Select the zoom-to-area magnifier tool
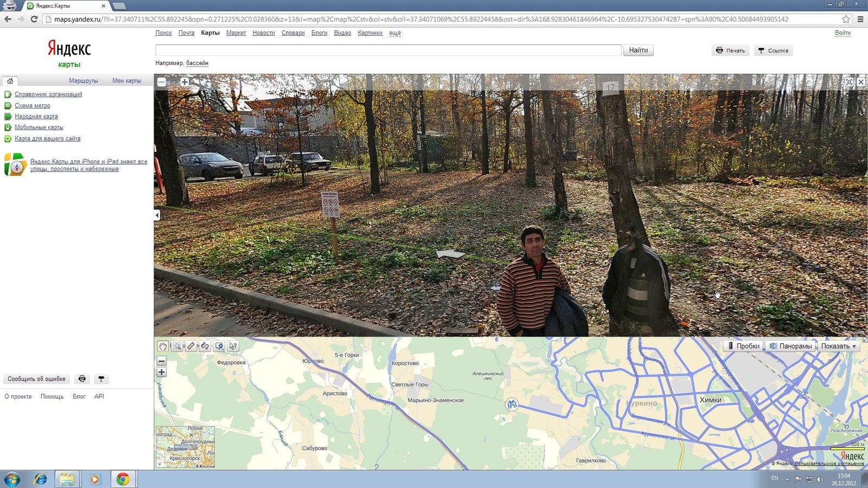The height and width of the screenshot is (488, 868). point(177,346)
